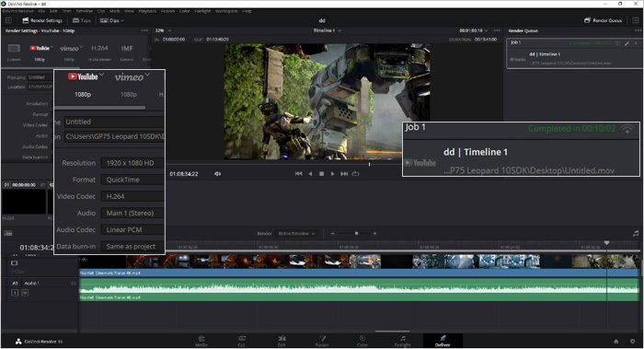Mute the Audio 1 track
Screen dimensions: 644x349
[25, 293]
